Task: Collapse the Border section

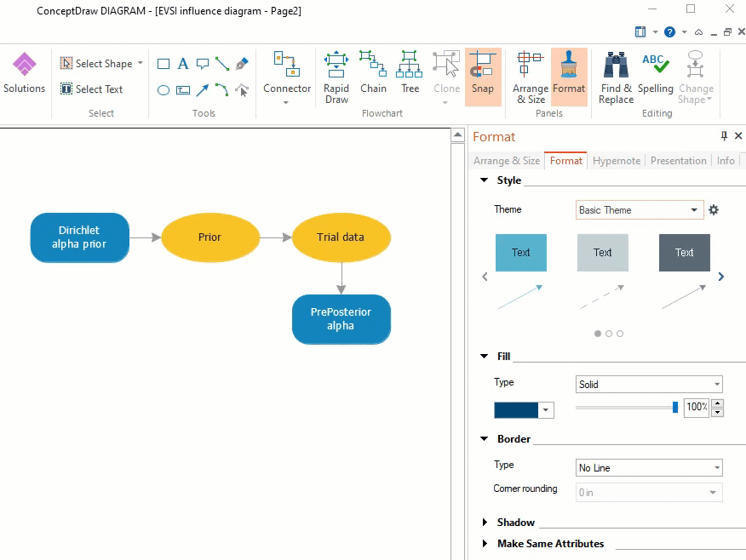Action: point(485,439)
